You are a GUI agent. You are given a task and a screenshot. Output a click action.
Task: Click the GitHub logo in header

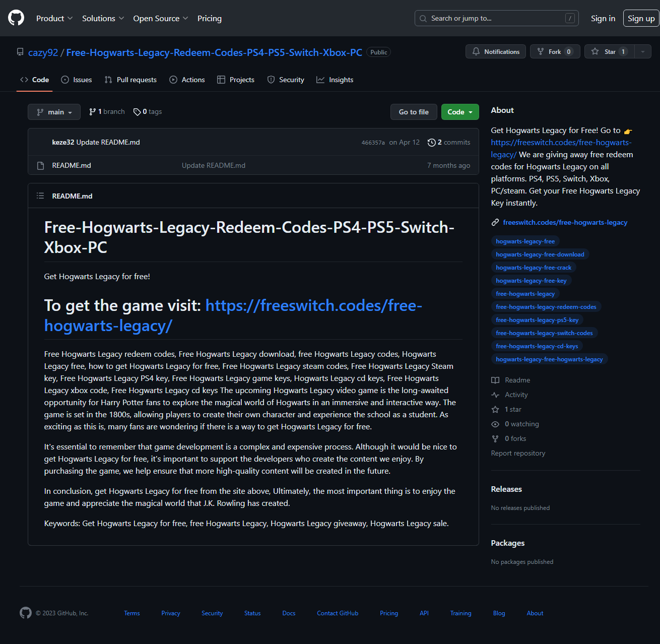[16, 18]
